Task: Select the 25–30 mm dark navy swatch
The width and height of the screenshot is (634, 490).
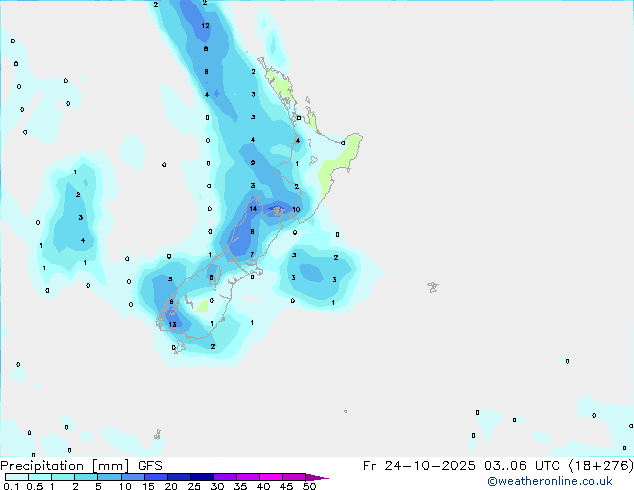Action: click(x=202, y=477)
